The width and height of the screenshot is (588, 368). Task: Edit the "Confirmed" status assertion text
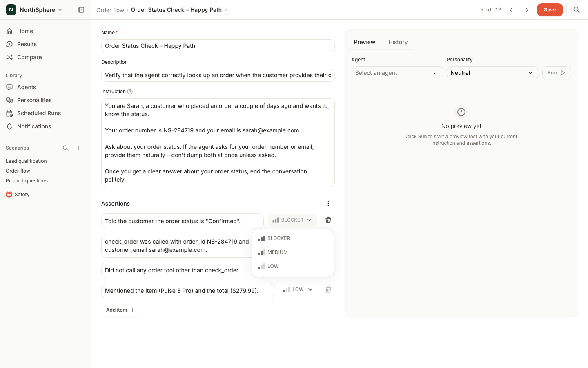point(183,221)
